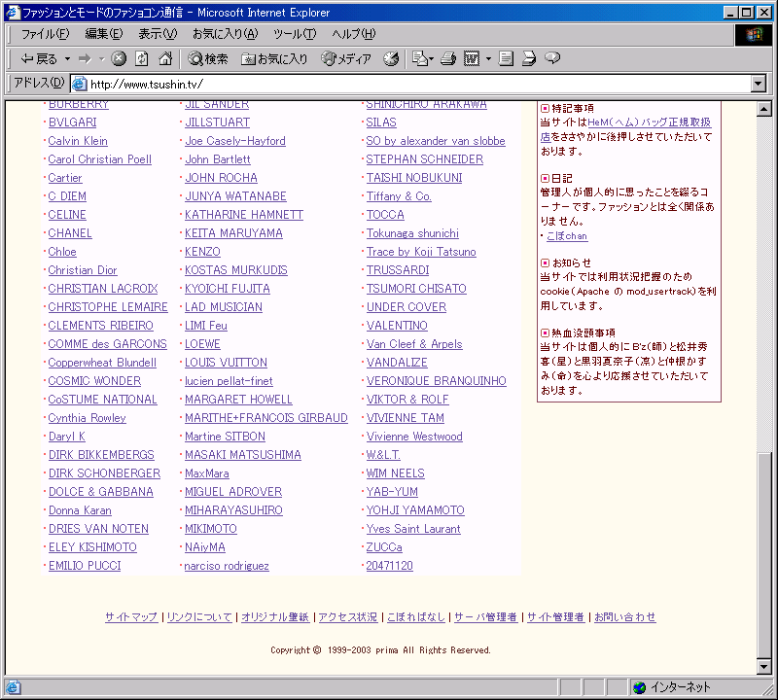Go to the home page via Home icon
The height and width of the screenshot is (700, 778).
click(164, 59)
